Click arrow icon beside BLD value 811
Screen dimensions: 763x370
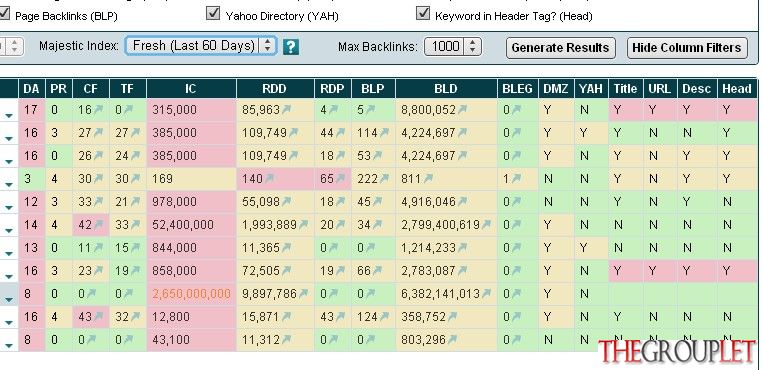coord(428,179)
